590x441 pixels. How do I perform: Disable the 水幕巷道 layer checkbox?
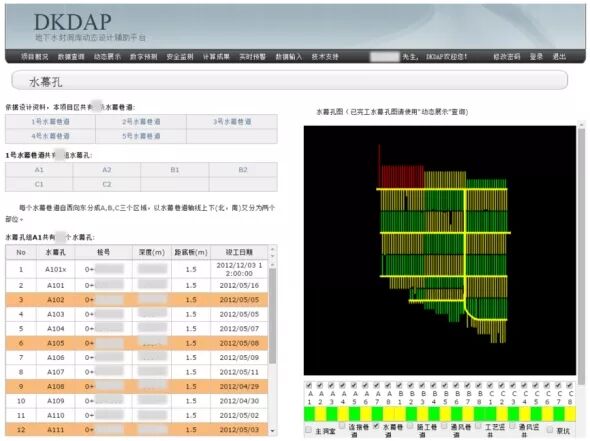[x=376, y=426]
